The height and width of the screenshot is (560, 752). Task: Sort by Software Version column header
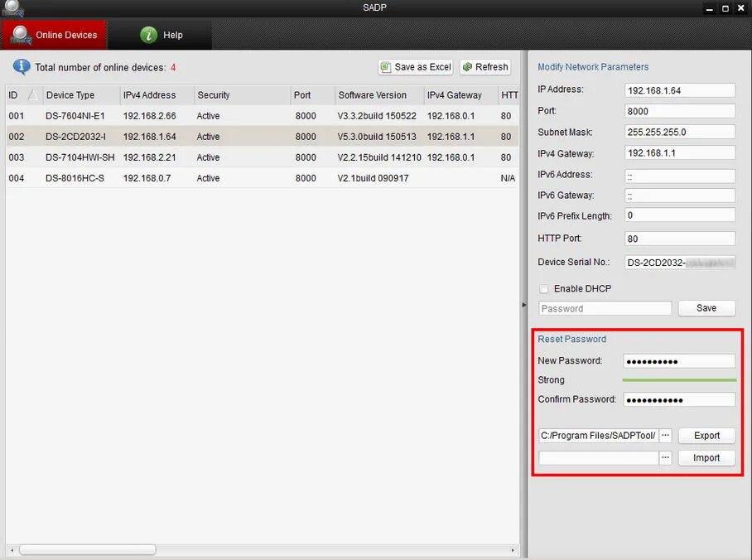tap(379, 95)
